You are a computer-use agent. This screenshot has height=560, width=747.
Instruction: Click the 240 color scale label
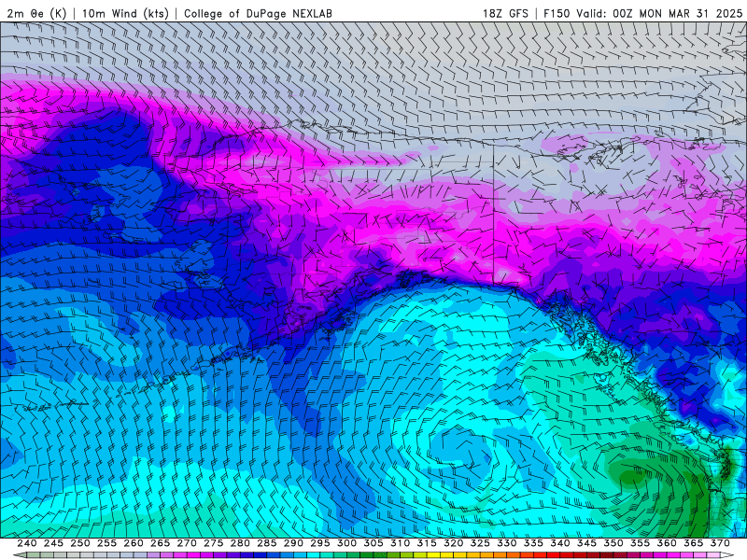tap(27, 543)
